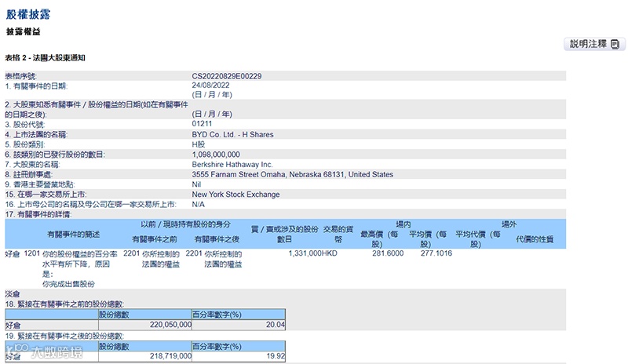Select the 有關事件之前 column header
The height and width of the screenshot is (364, 628).
coord(155,239)
